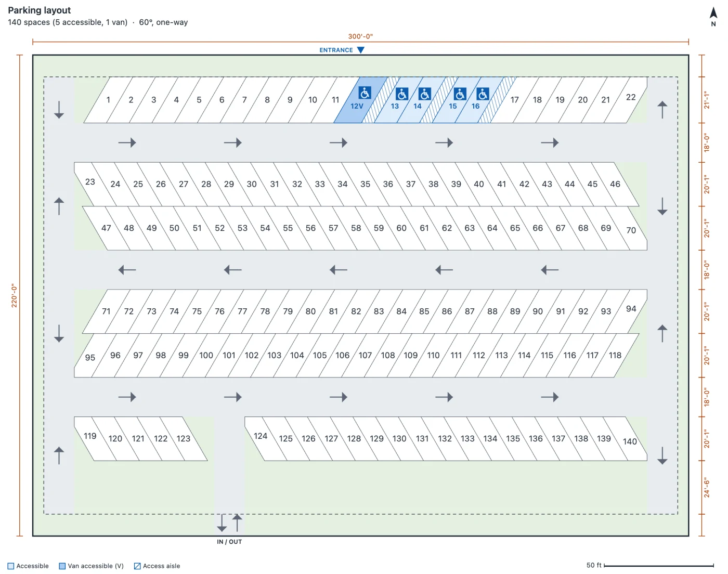This screenshot has width=728, height=574.
Task: Select parking space 124
Action: (259, 436)
